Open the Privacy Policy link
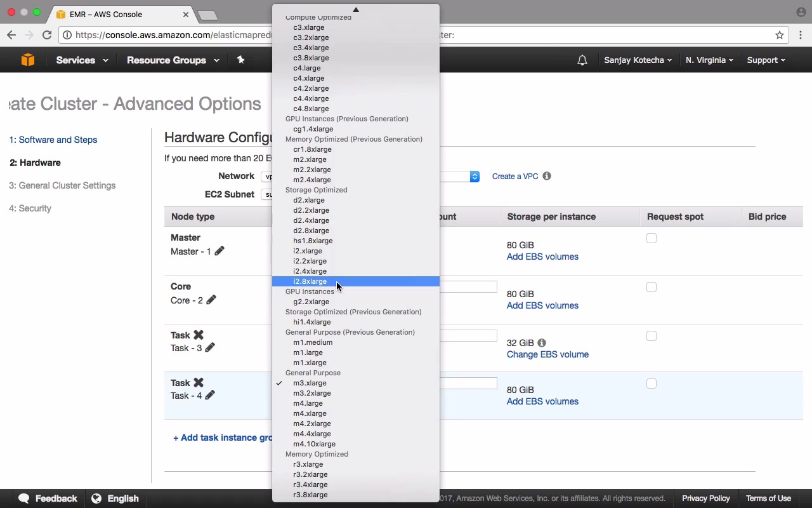This screenshot has height=508, width=812. [x=705, y=498]
